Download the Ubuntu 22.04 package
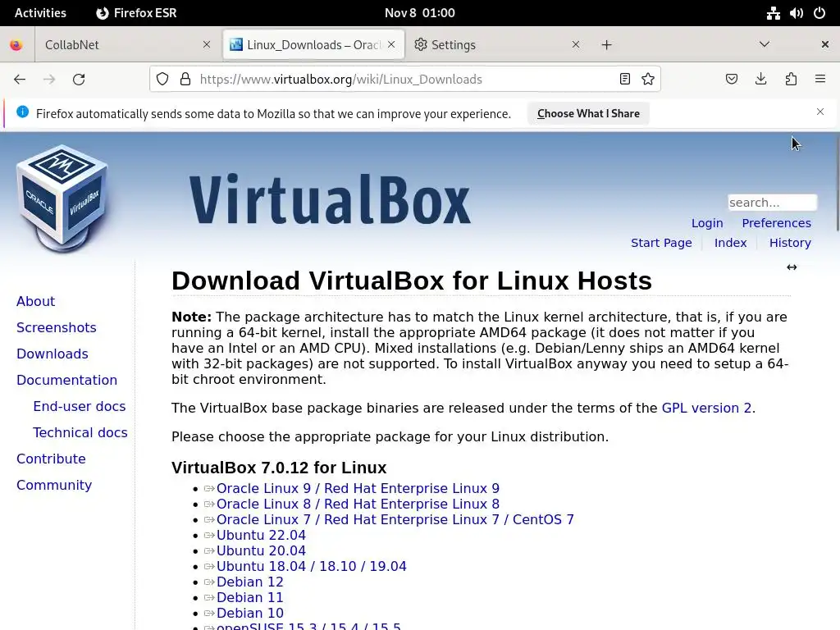The image size is (840, 630). click(x=261, y=535)
